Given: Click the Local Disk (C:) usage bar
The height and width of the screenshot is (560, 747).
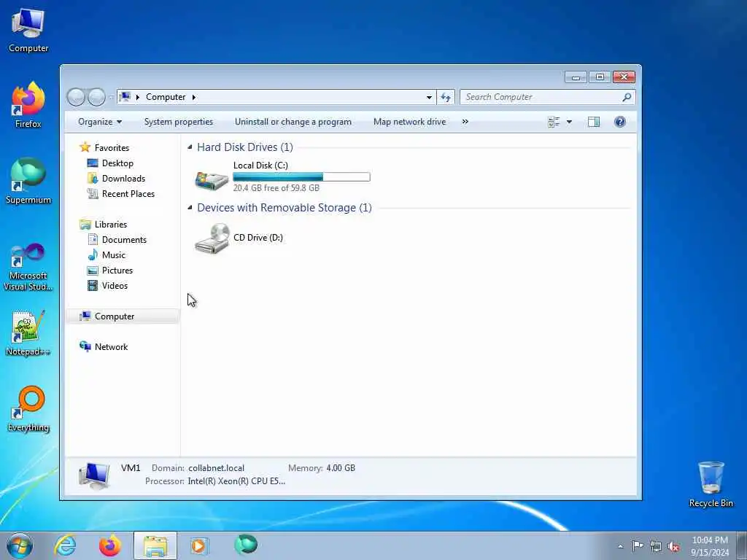Looking at the screenshot, I should (x=301, y=177).
